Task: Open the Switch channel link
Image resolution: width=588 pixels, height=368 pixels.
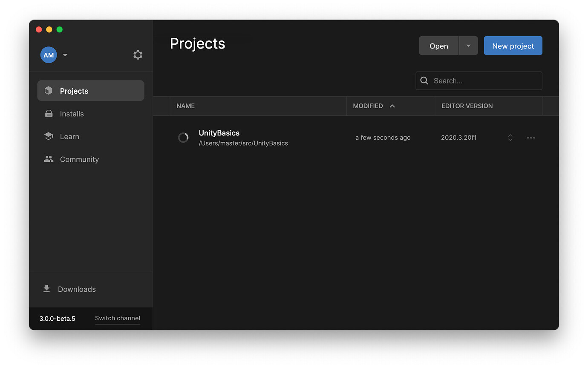Action: coord(117,318)
